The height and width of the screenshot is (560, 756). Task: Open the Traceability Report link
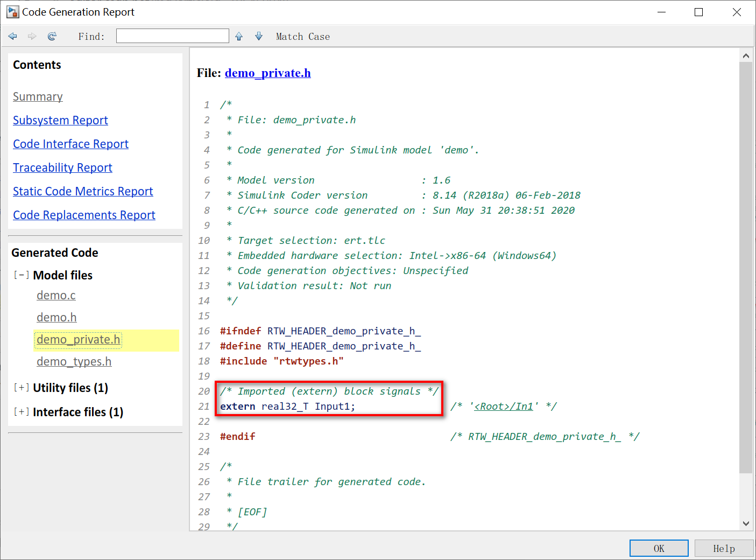pos(62,168)
